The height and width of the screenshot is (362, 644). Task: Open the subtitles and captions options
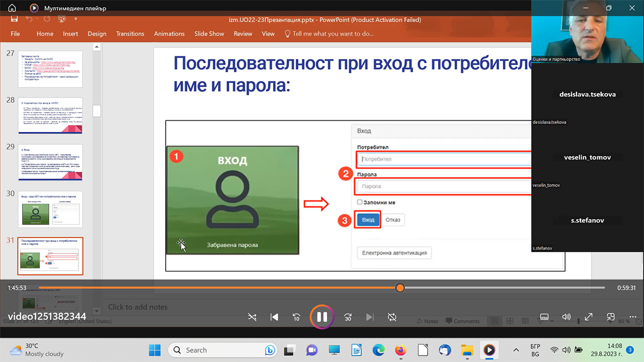tap(544, 317)
